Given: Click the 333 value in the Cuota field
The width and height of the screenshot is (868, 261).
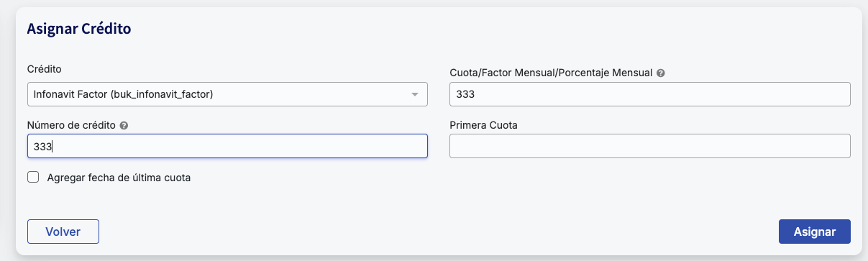Looking at the screenshot, I should pyautogui.click(x=466, y=94).
